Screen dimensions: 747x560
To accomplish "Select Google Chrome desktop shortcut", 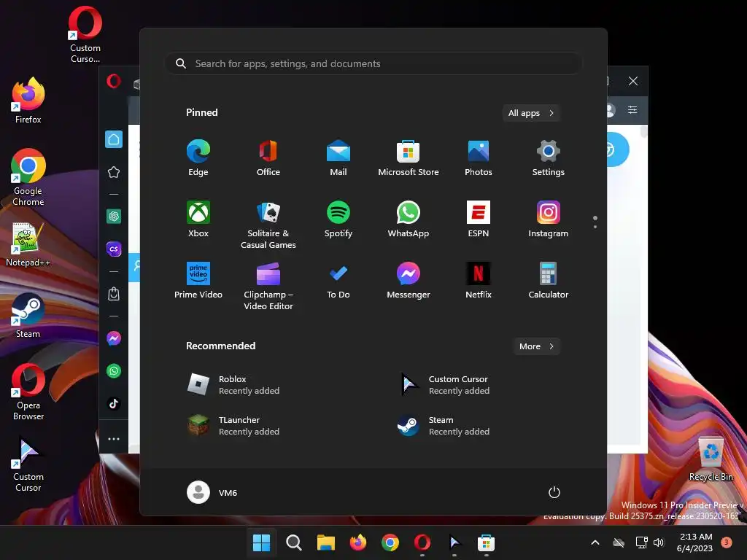I will click(28, 177).
